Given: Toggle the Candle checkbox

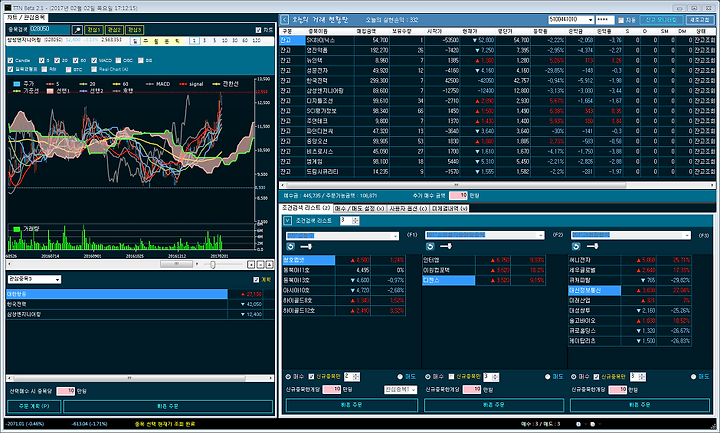Looking at the screenshot, I should coord(10,60).
